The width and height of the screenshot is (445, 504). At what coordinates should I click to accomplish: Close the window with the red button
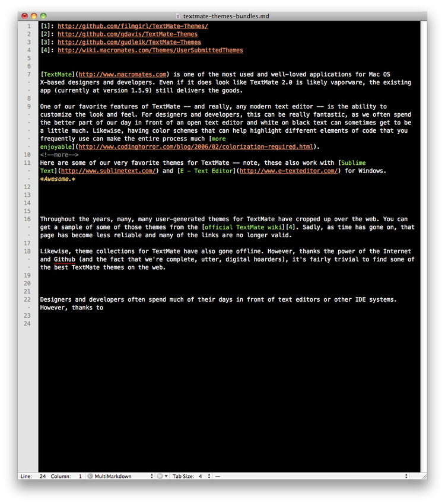(24, 16)
